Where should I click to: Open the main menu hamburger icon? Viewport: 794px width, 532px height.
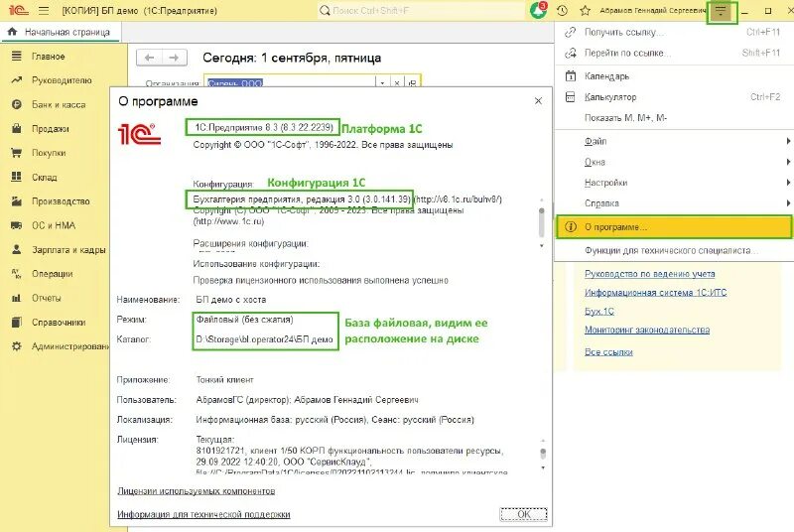(x=44, y=10)
